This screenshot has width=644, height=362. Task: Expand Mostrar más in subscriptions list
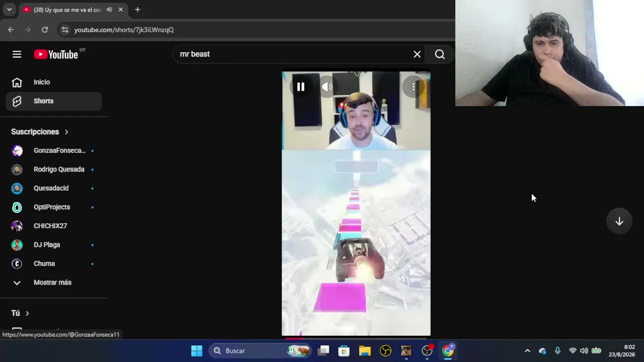pos(54,283)
